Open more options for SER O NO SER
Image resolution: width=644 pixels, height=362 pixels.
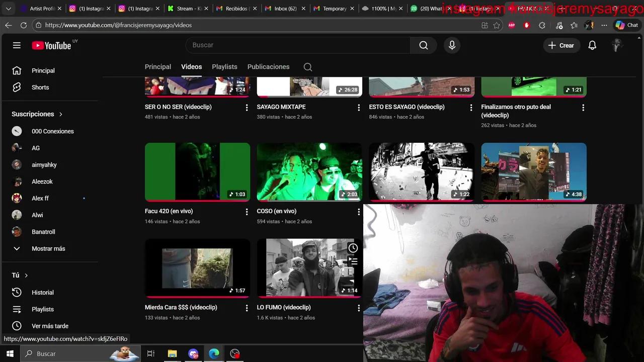[247, 108]
